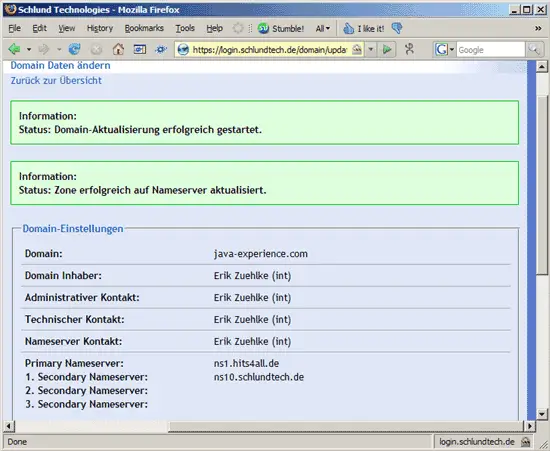Viewport: 550px width, 451px height.
Task: Open the File menu
Action: (x=14, y=28)
